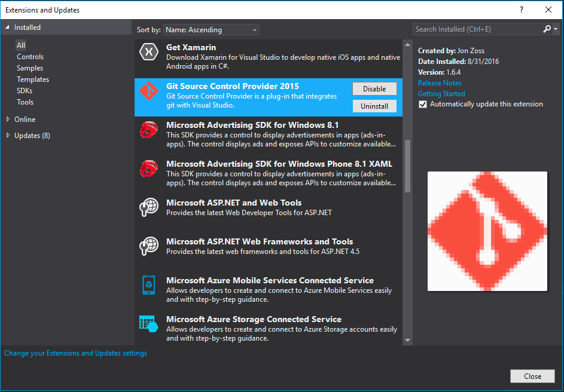Click the Get Xamarin extension icon

click(x=148, y=52)
